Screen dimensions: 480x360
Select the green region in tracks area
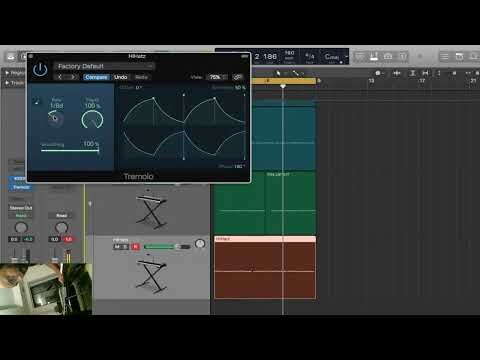265,203
